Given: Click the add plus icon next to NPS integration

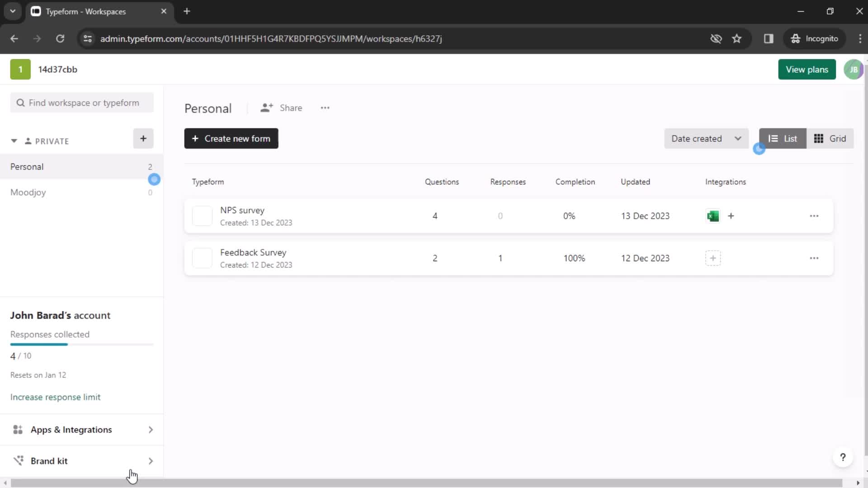Looking at the screenshot, I should coord(730,216).
